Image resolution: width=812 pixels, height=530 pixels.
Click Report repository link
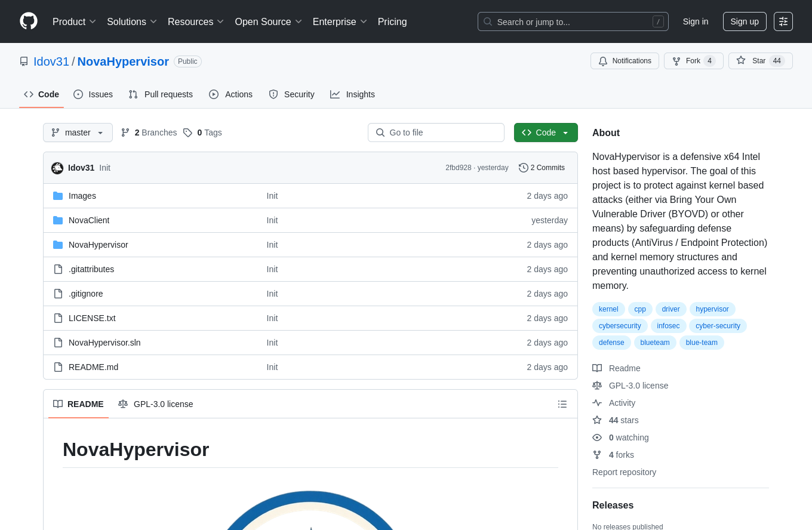624,472
